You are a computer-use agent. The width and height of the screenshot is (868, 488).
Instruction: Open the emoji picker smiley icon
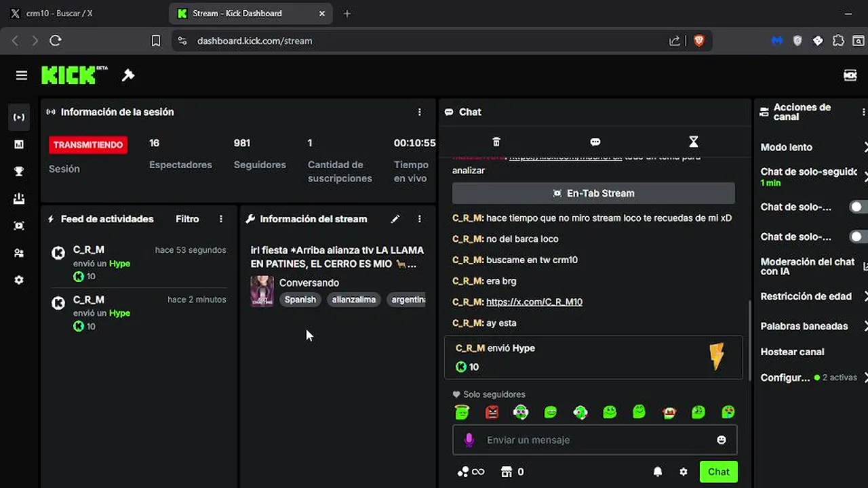click(x=722, y=440)
